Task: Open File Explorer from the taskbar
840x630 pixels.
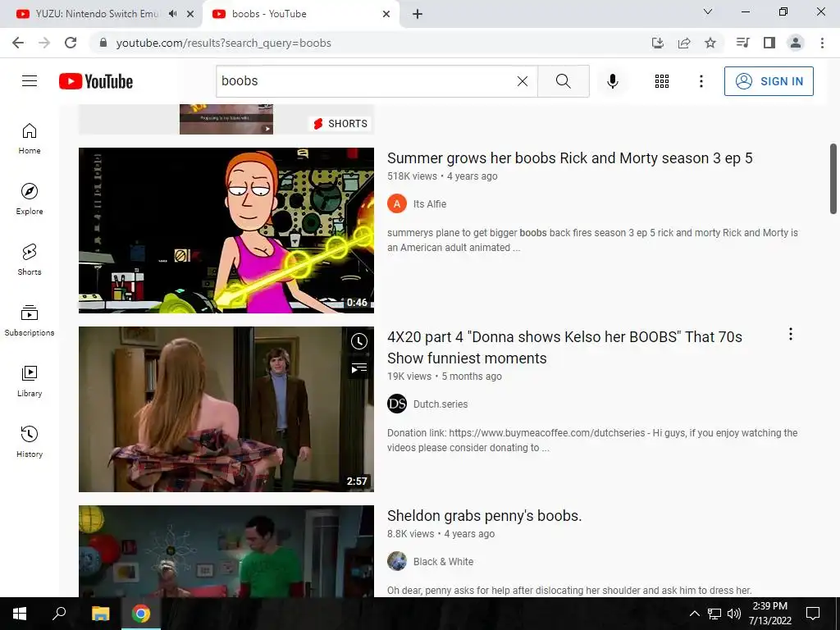Action: 100,614
